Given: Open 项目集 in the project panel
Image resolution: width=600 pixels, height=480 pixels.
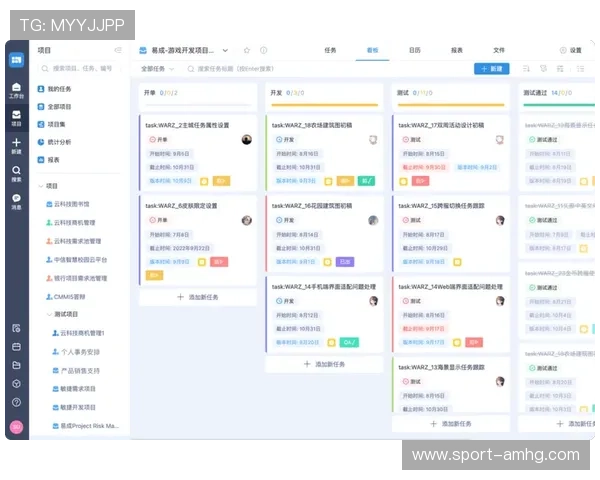Looking at the screenshot, I should 51,124.
